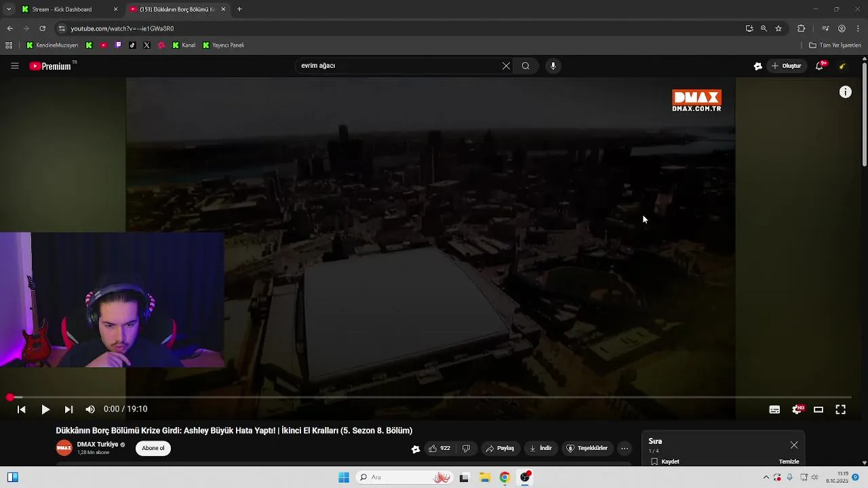Open a new browser tab

tap(239, 9)
